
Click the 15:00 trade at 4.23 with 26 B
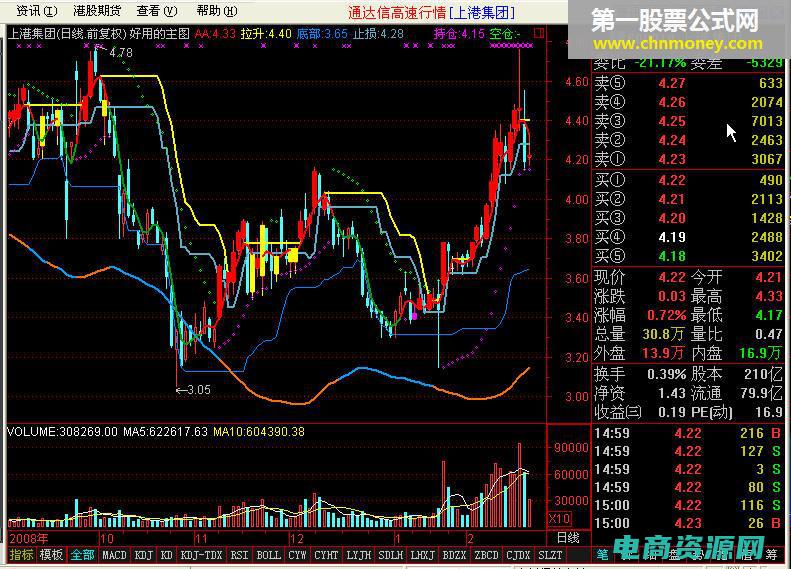click(688, 523)
